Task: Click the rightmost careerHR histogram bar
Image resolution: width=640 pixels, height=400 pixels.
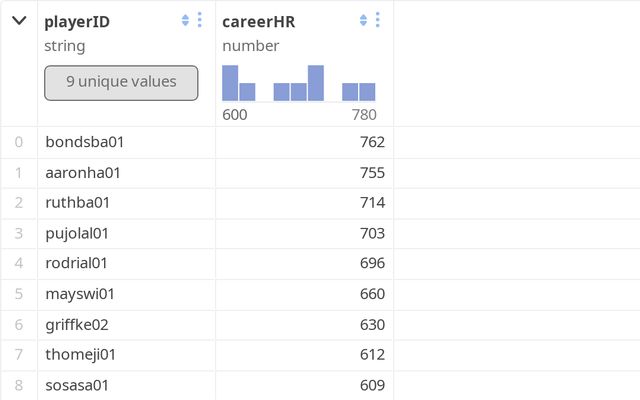Action: [x=367, y=92]
